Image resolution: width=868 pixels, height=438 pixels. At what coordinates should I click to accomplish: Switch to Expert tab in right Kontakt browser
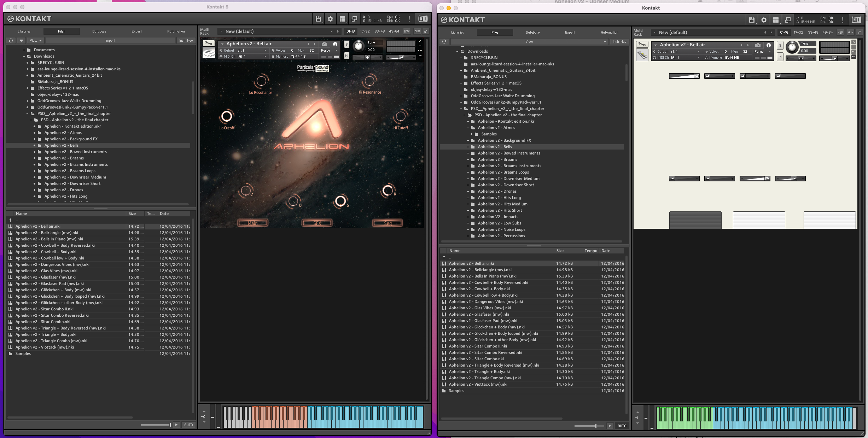click(x=570, y=32)
